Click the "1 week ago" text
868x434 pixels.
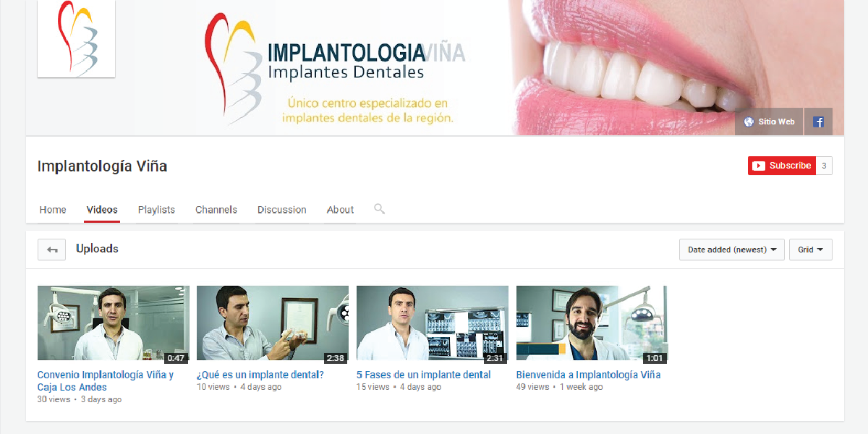[581, 387]
